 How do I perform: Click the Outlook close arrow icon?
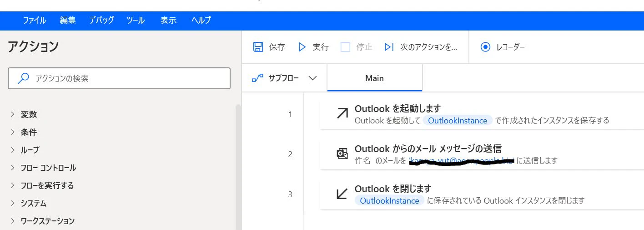coord(342,194)
